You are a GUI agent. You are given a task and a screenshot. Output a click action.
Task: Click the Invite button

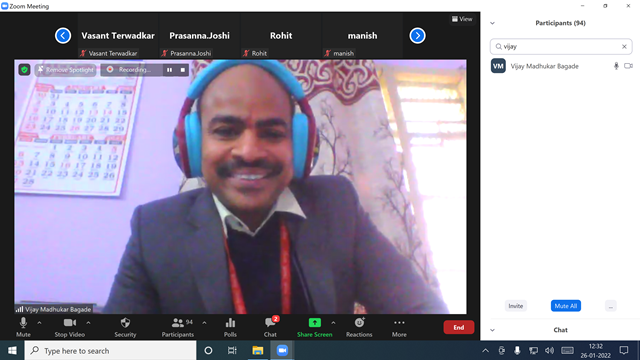tap(516, 306)
